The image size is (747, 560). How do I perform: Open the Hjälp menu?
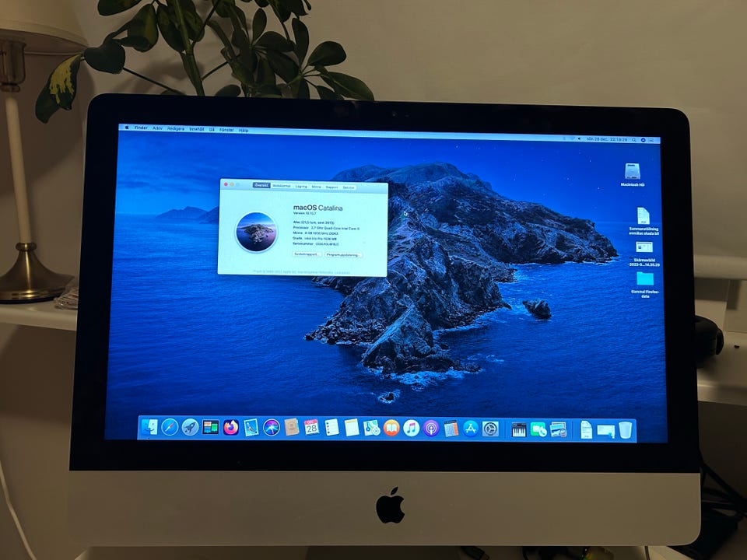pos(244,130)
